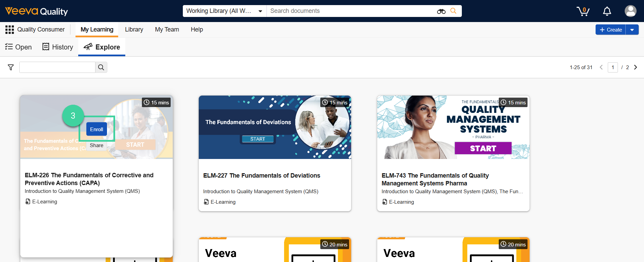
Task: Click the filter funnel icon
Action: 11,67
